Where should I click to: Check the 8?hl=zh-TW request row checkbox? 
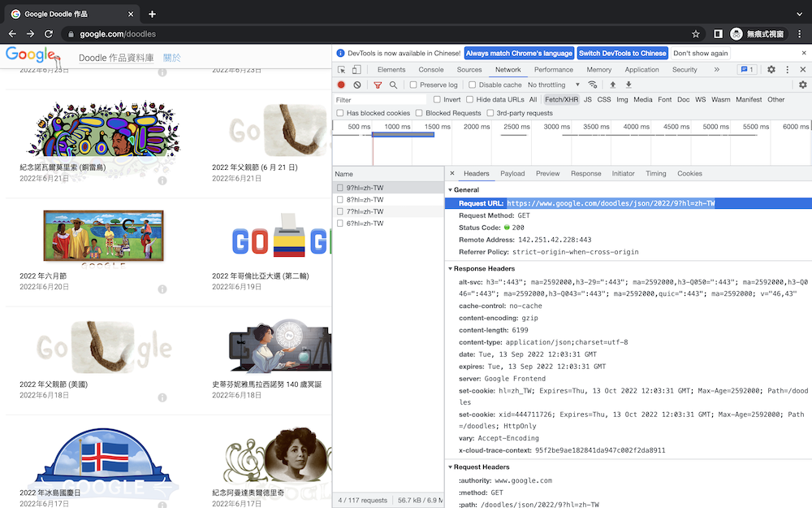[339, 200]
